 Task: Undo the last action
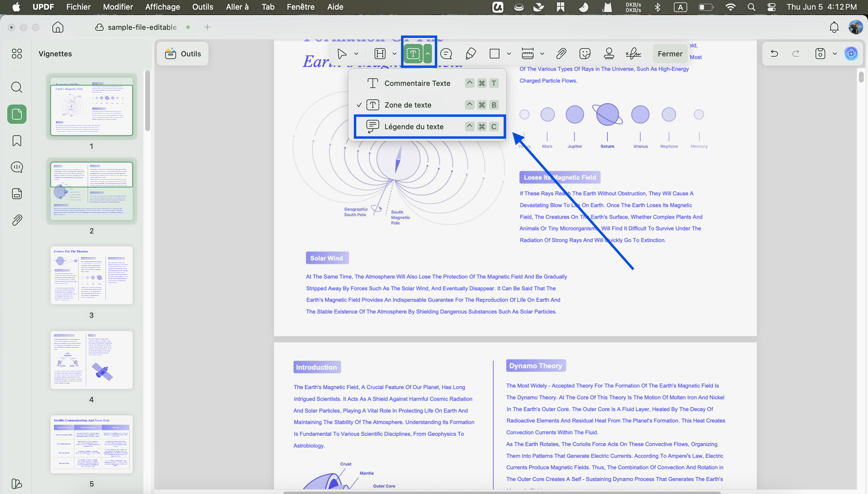[774, 54]
